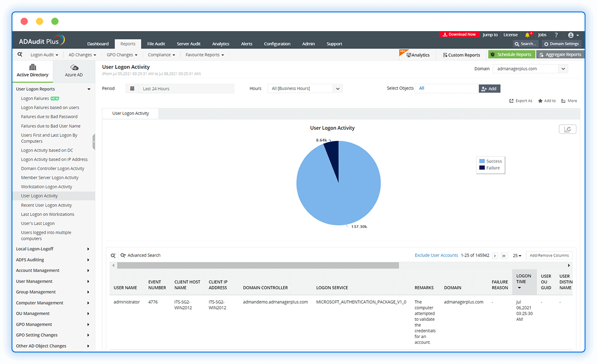The width and height of the screenshot is (597, 364).
Task: Switch to the File Audit tab
Action: point(156,44)
